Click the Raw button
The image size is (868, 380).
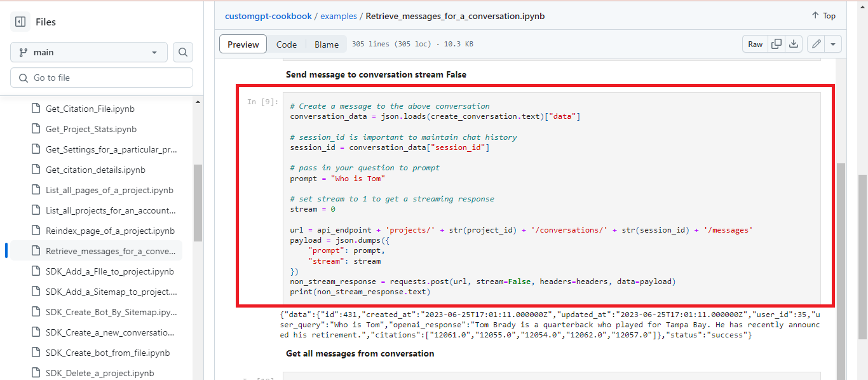(755, 44)
